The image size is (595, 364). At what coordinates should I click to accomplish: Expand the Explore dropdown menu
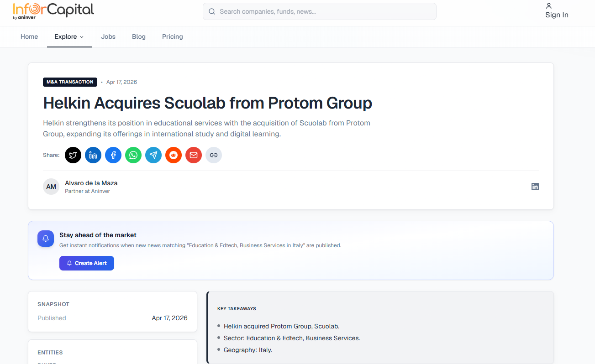69,36
